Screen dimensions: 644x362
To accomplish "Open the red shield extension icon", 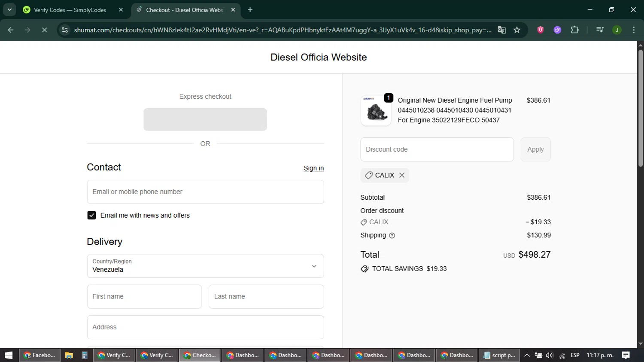I will tap(541, 30).
